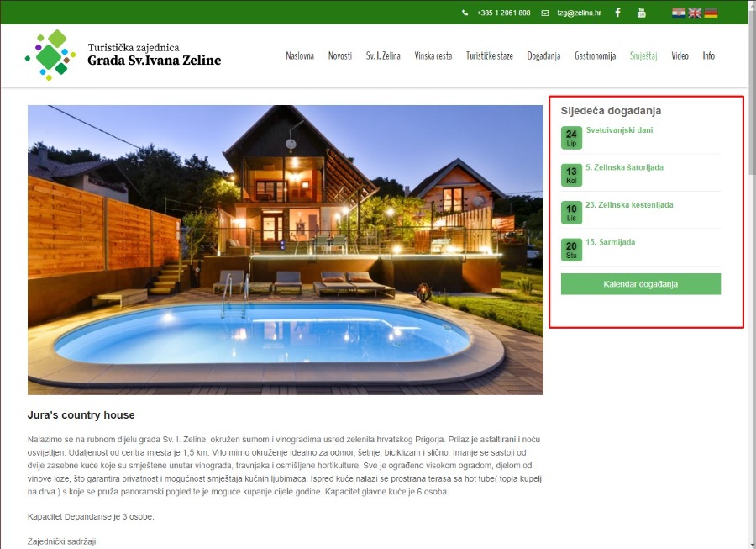Select the Smještaj menu item

tap(643, 56)
